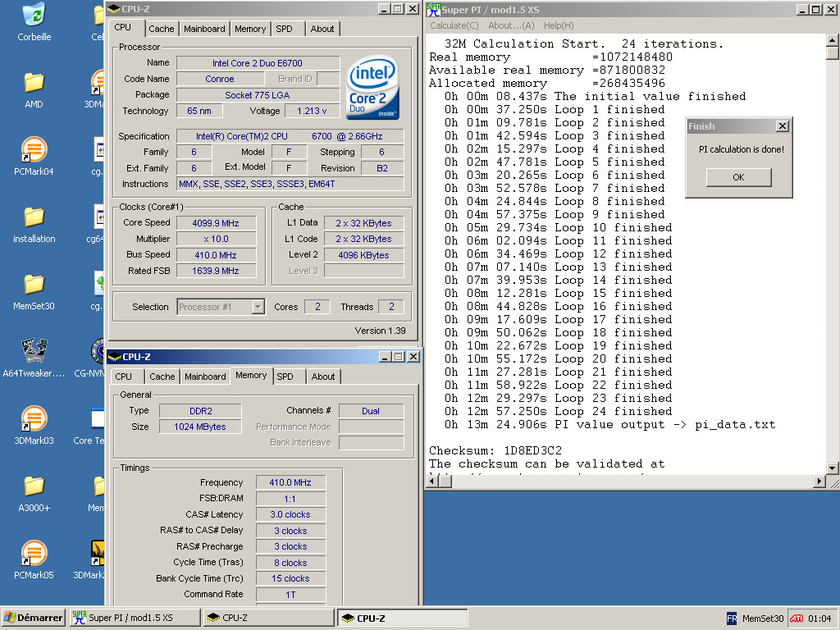Click Super PI horizontal scroll right arrow
Viewport: 840px width, 630px height.
click(819, 482)
